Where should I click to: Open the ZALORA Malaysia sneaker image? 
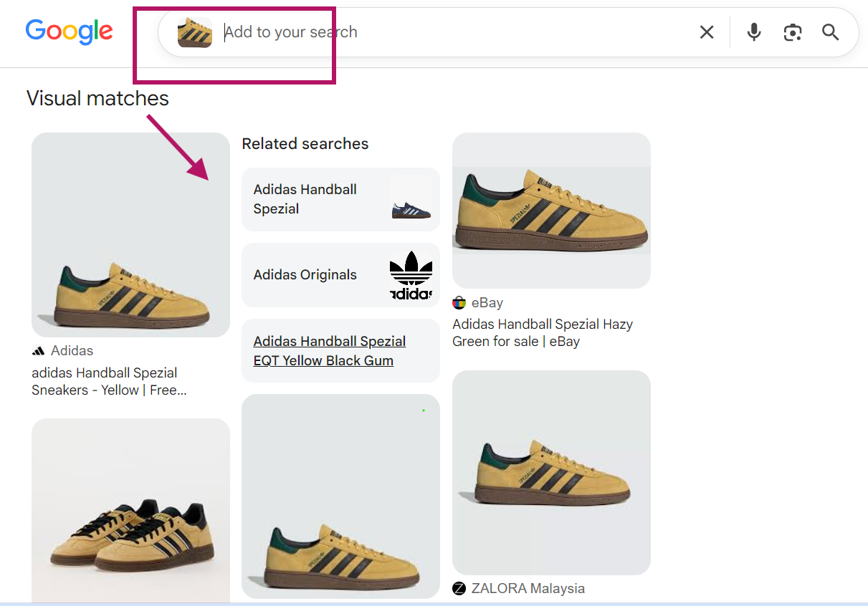pyautogui.click(x=551, y=473)
